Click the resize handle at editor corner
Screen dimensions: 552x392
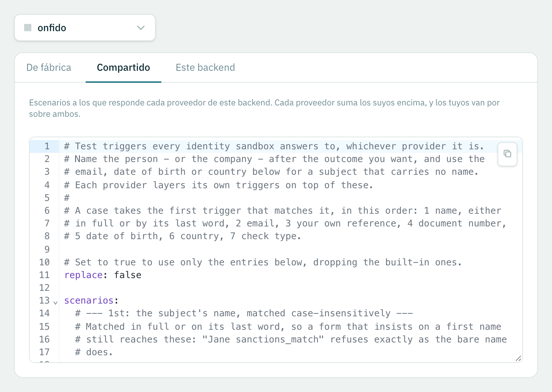[x=518, y=358]
